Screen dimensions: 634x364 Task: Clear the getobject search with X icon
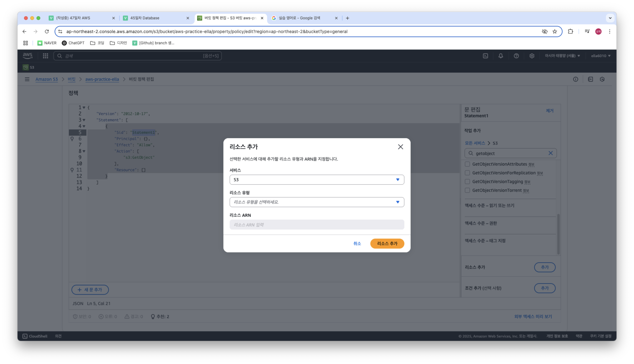(550, 153)
